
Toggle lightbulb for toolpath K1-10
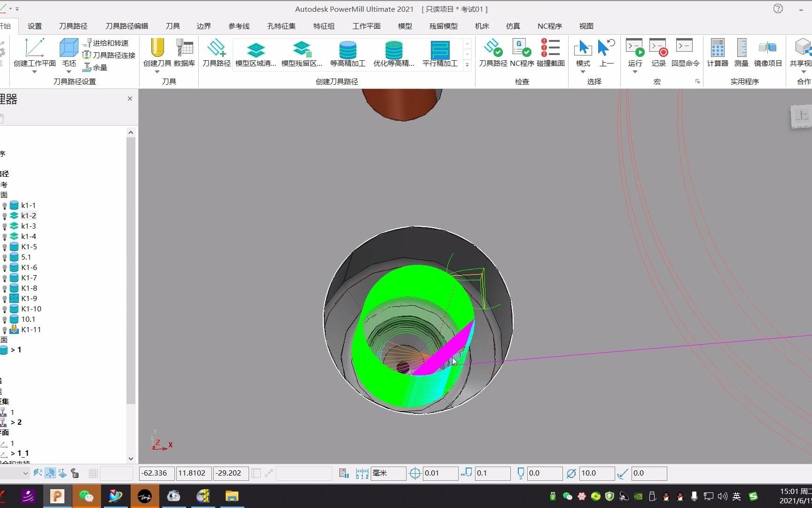pos(5,309)
